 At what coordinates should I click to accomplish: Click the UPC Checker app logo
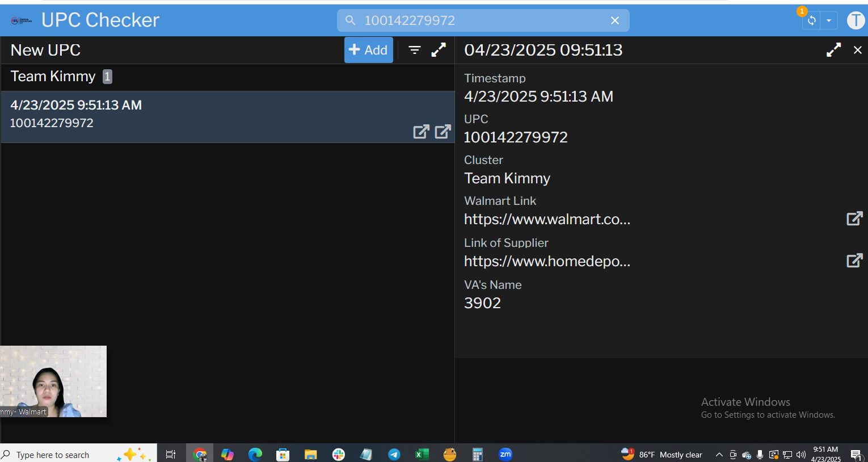[22, 20]
